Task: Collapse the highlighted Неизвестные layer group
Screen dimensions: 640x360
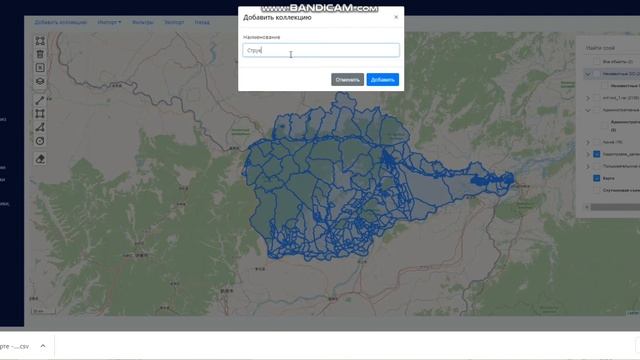Action: [588, 74]
